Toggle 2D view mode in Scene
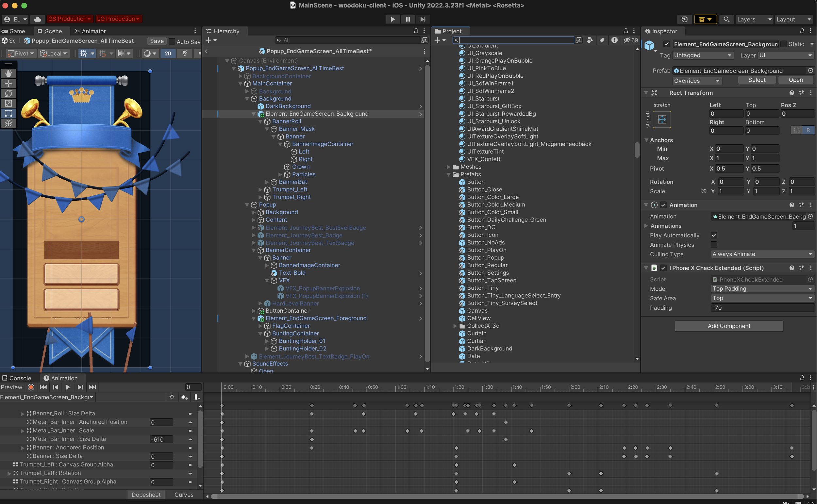The image size is (817, 504). pos(168,53)
